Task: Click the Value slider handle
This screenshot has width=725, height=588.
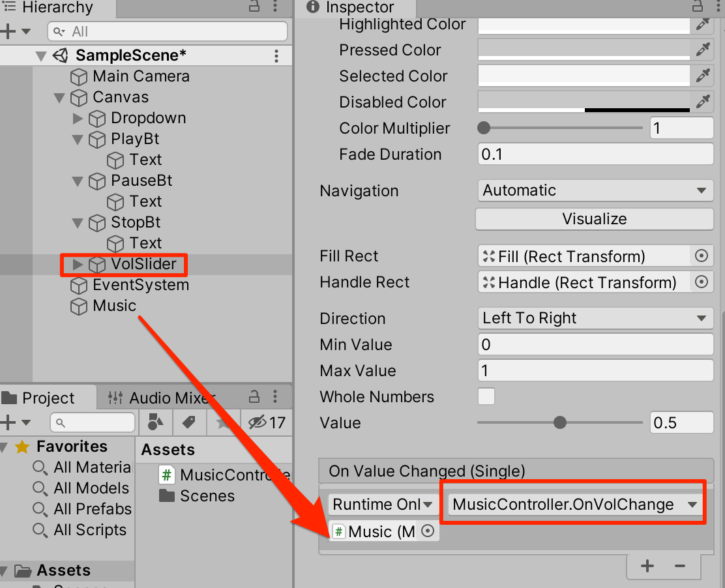Action: coord(559,422)
